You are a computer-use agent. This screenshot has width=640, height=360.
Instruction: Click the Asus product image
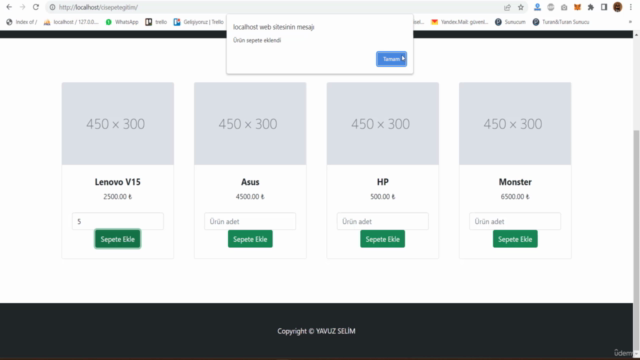pos(250,124)
